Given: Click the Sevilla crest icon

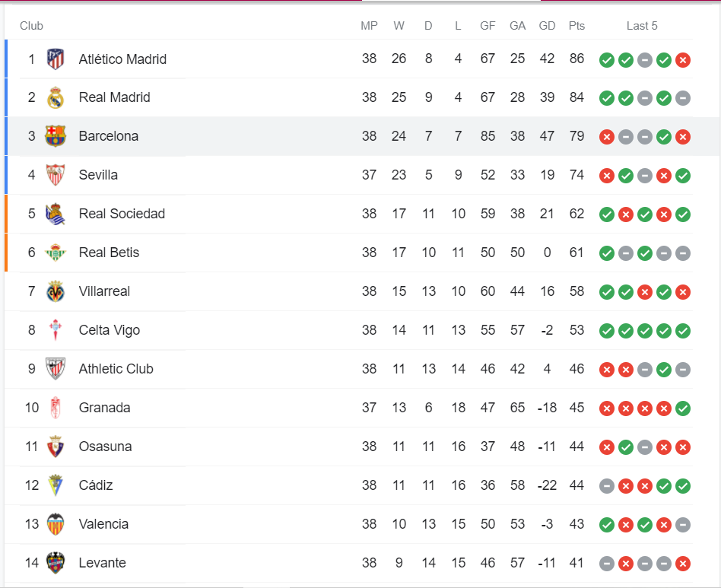Looking at the screenshot, I should [56, 175].
